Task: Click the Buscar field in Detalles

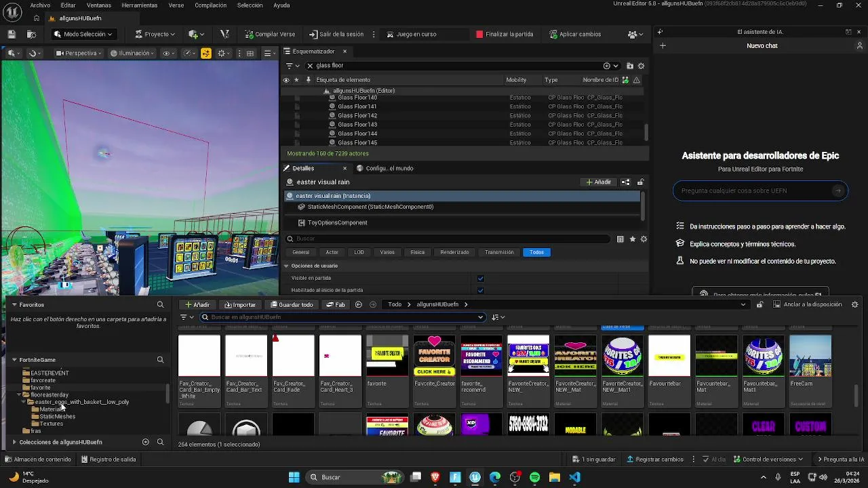Action: pos(448,239)
